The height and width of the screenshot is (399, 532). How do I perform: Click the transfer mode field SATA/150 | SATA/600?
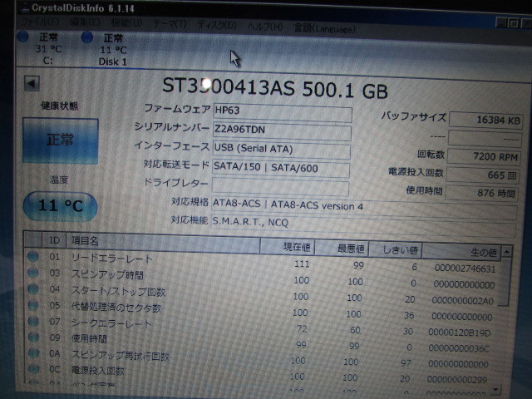pos(281,168)
